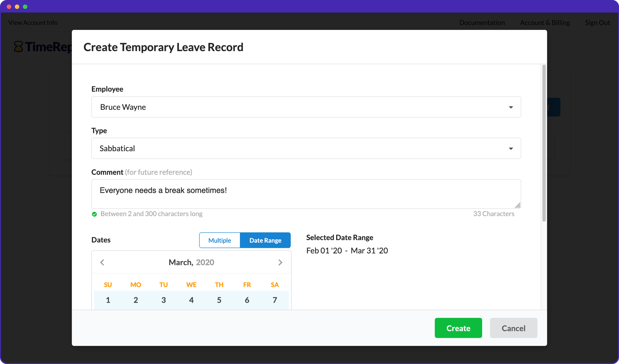
Task: Go to previous month in calendar
Action: point(102,262)
